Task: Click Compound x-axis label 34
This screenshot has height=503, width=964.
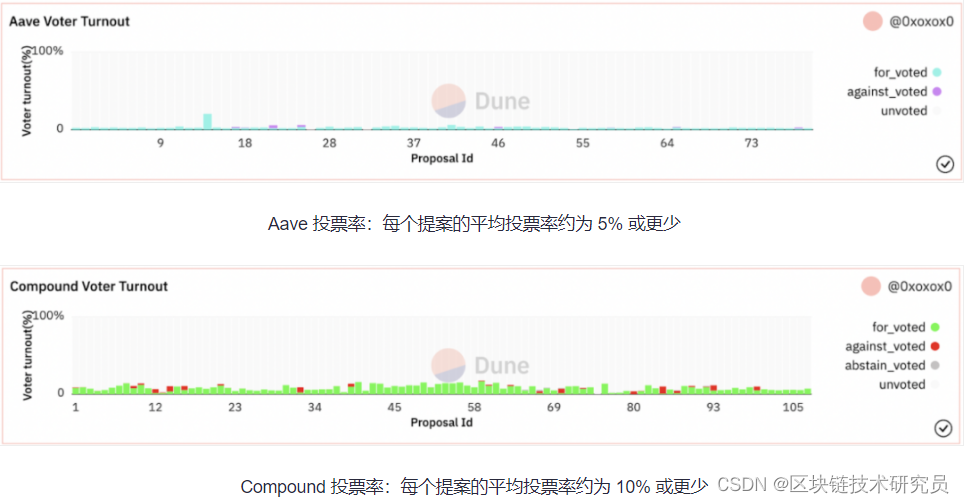Action: coord(315,407)
